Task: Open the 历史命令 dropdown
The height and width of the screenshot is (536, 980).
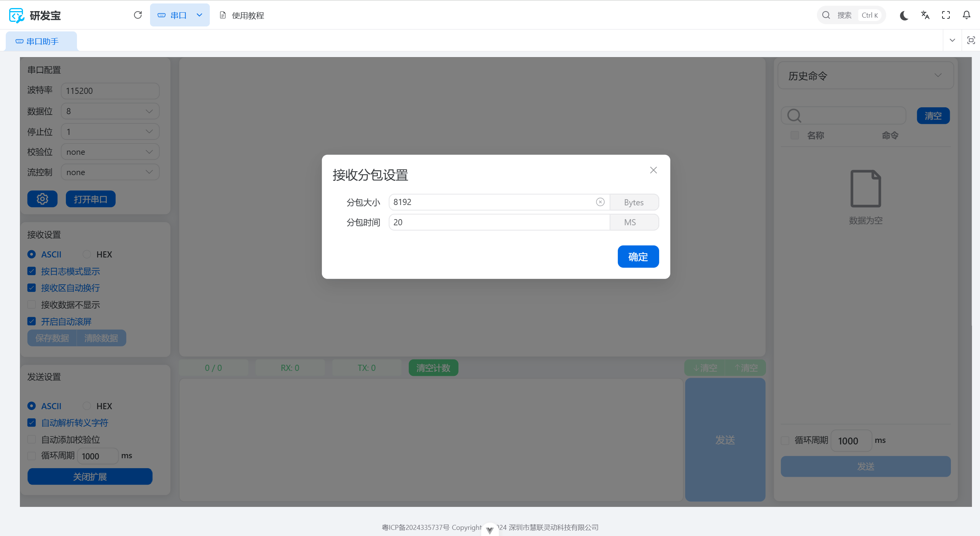Action: pyautogui.click(x=865, y=75)
